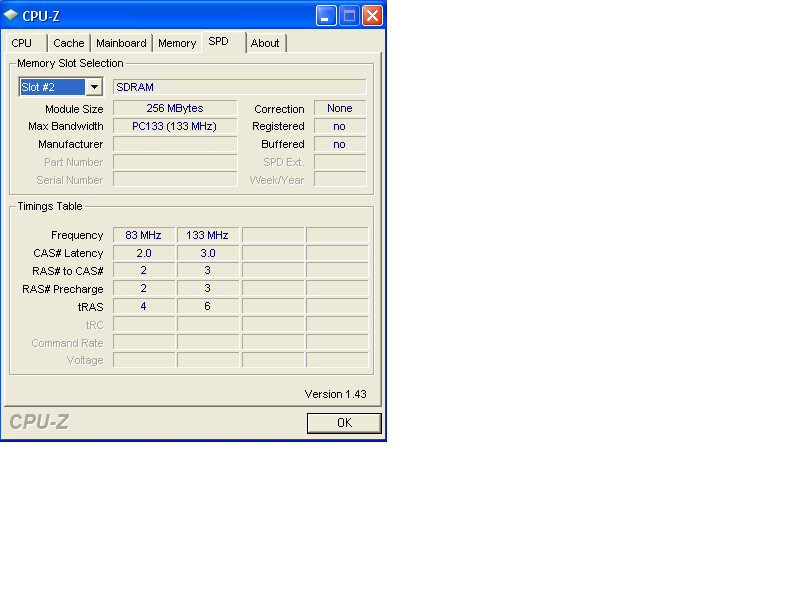Click the CAS# Latency 2.0 cell
This screenshot has height=600, width=800.
(144, 253)
